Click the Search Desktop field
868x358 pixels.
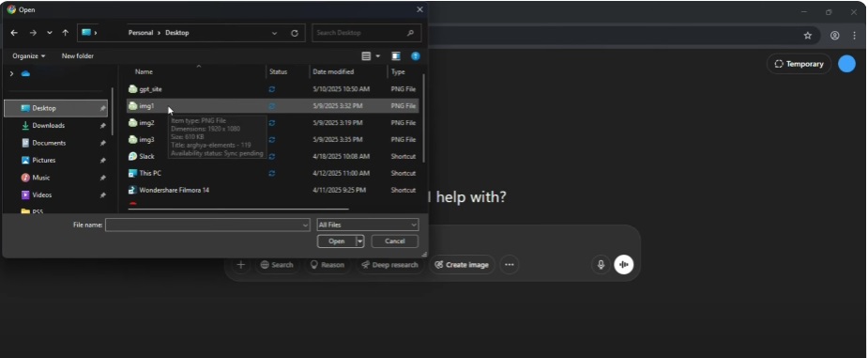point(366,33)
